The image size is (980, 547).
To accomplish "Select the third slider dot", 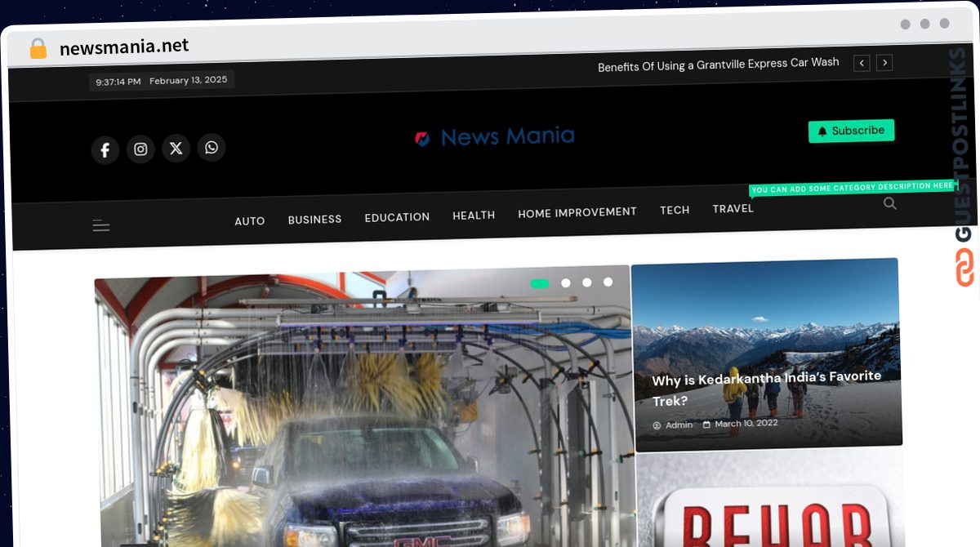I will (587, 282).
